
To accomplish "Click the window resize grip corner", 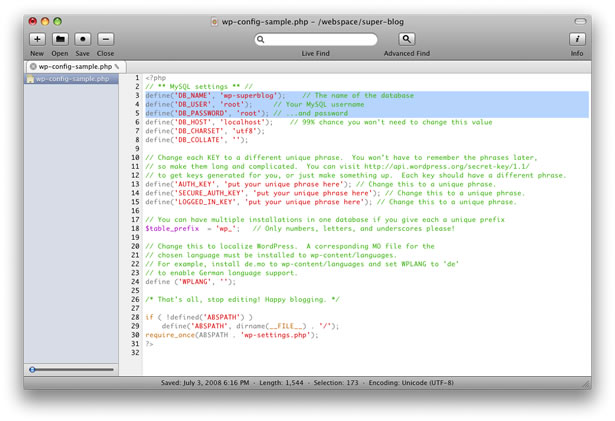I will pyautogui.click(x=586, y=383).
